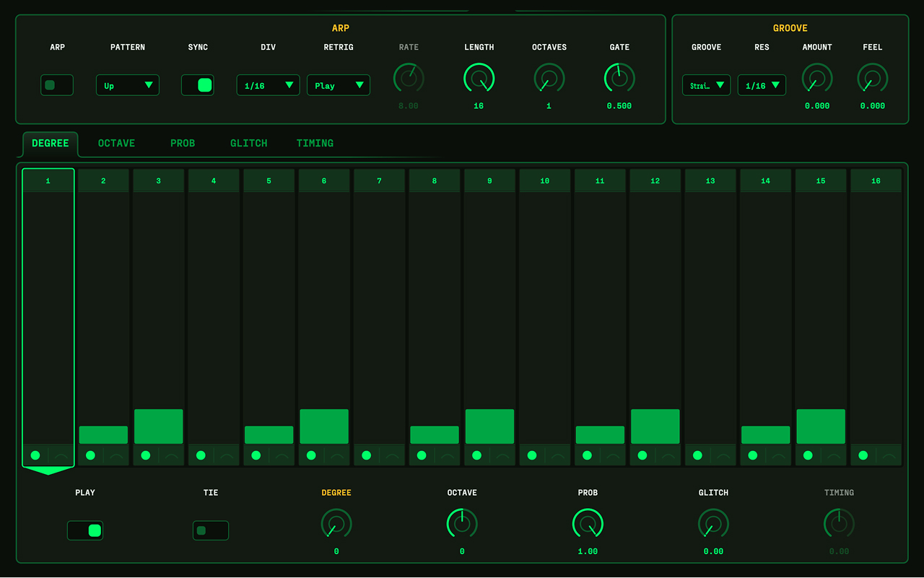The height and width of the screenshot is (578, 924).
Task: Disable the play dot on step 12
Action: (642, 455)
